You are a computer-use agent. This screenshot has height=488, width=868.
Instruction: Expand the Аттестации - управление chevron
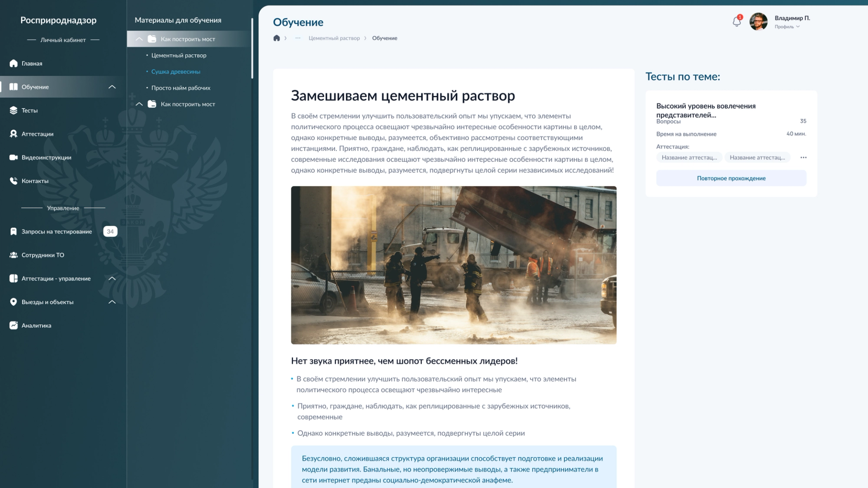click(112, 278)
